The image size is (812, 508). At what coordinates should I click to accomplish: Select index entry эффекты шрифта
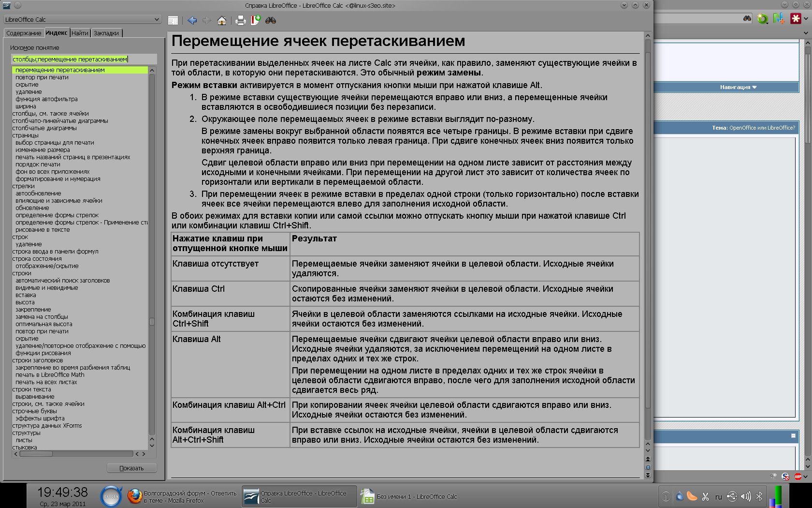(x=40, y=418)
